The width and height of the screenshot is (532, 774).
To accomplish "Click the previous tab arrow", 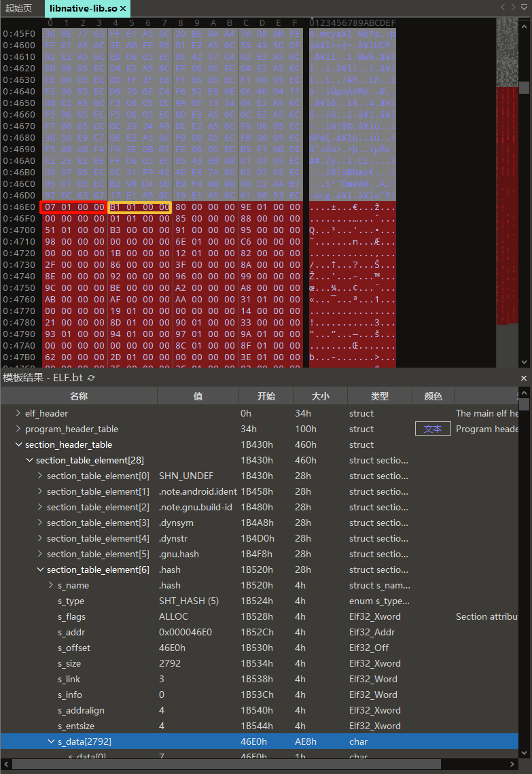I will point(503,7).
